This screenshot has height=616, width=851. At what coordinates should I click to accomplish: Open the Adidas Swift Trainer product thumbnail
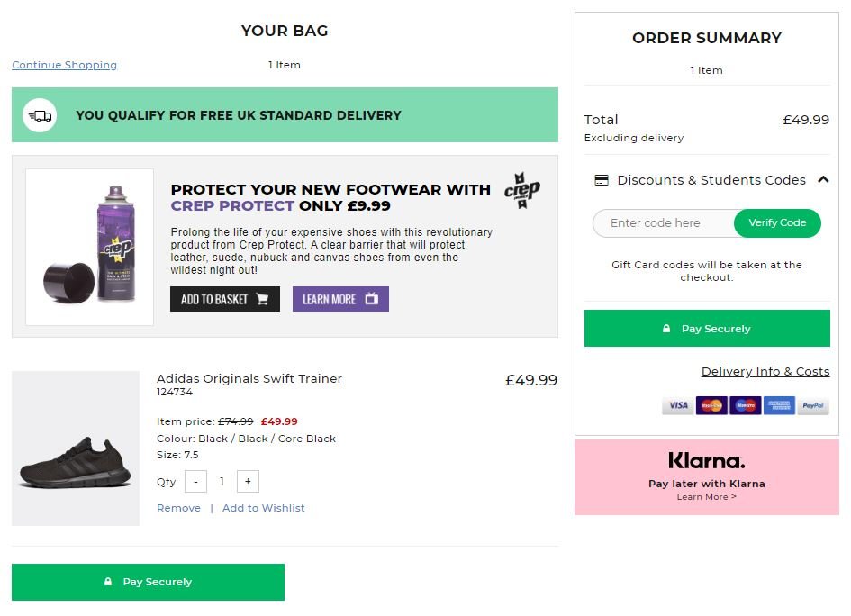[x=76, y=448]
